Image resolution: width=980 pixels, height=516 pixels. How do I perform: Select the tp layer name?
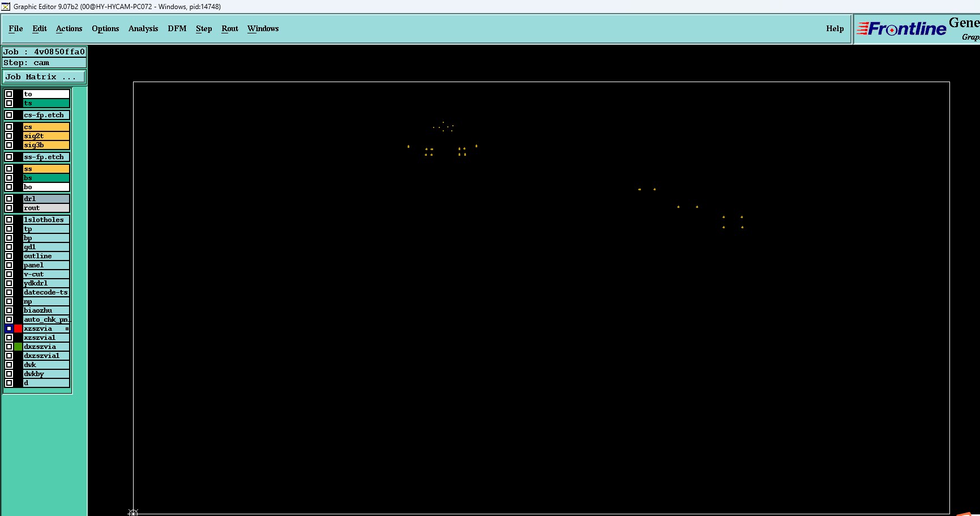(46, 229)
